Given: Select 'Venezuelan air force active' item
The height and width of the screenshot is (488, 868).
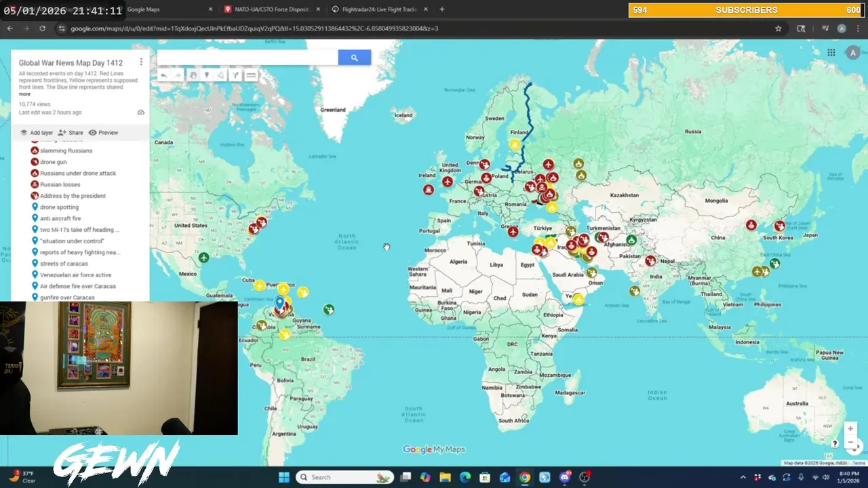Looking at the screenshot, I should (x=75, y=275).
